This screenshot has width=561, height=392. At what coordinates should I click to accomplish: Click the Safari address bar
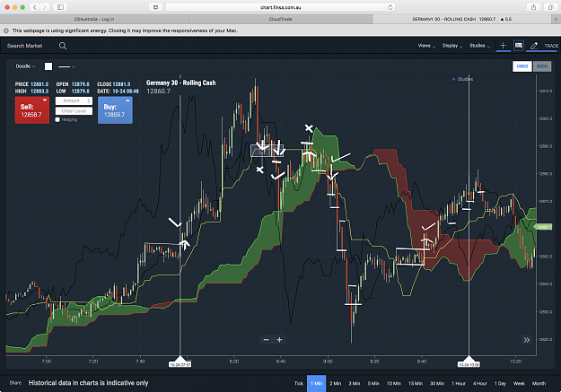coord(280,7)
